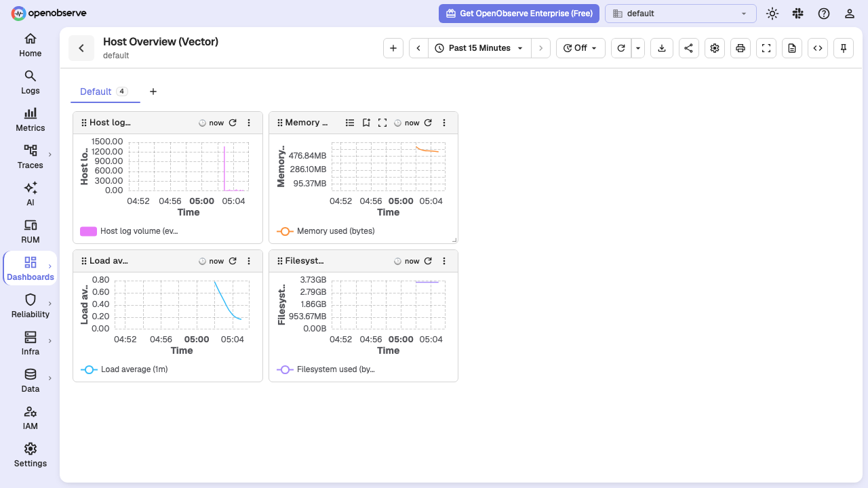Image resolution: width=868 pixels, height=488 pixels.
Task: Open the Host log panel three-dot menu
Action: [x=249, y=123]
